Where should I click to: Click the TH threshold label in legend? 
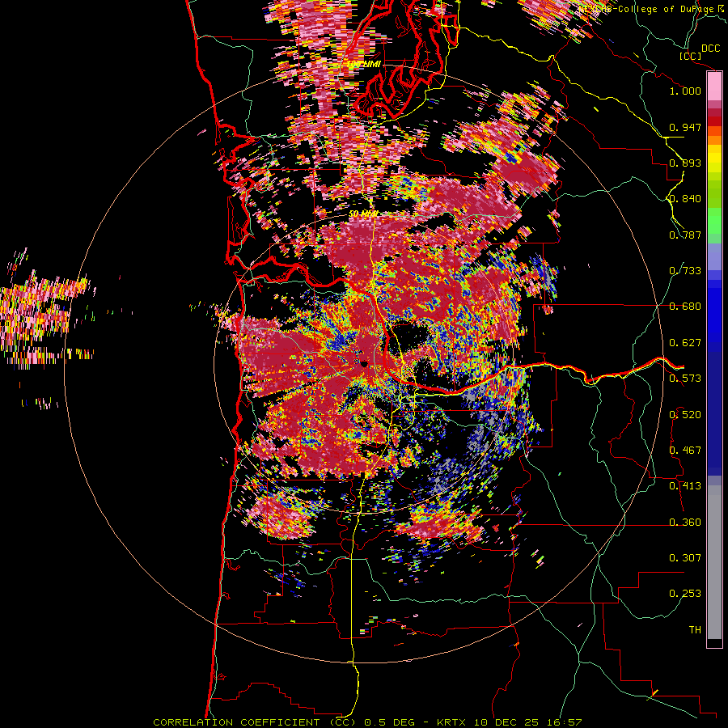[695, 630]
